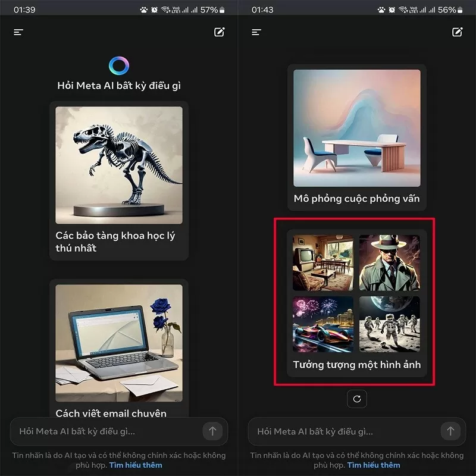Focus the 'Hỏi Meta AI' input on left screen
This screenshot has width=476, height=476.
pos(107,431)
